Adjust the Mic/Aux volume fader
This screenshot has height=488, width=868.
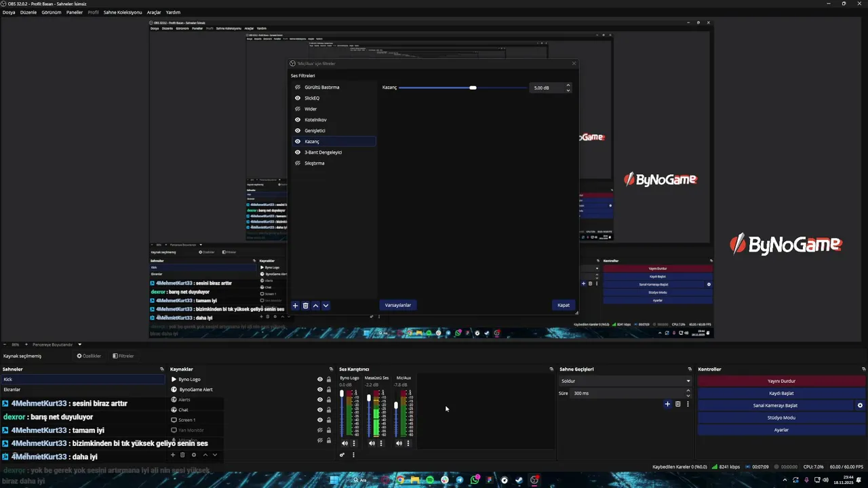pyautogui.click(x=396, y=406)
